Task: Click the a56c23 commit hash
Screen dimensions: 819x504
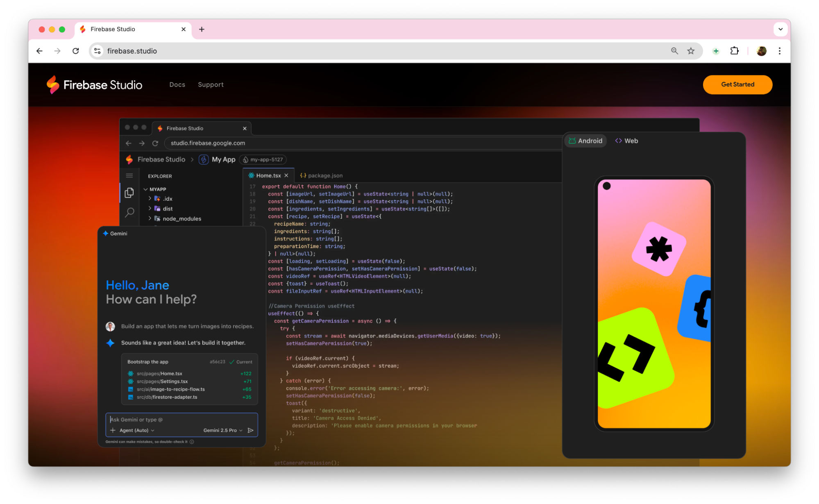Action: [217, 362]
